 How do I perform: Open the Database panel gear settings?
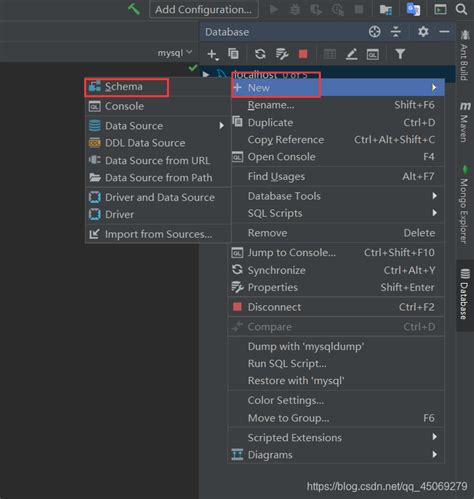[x=423, y=32]
